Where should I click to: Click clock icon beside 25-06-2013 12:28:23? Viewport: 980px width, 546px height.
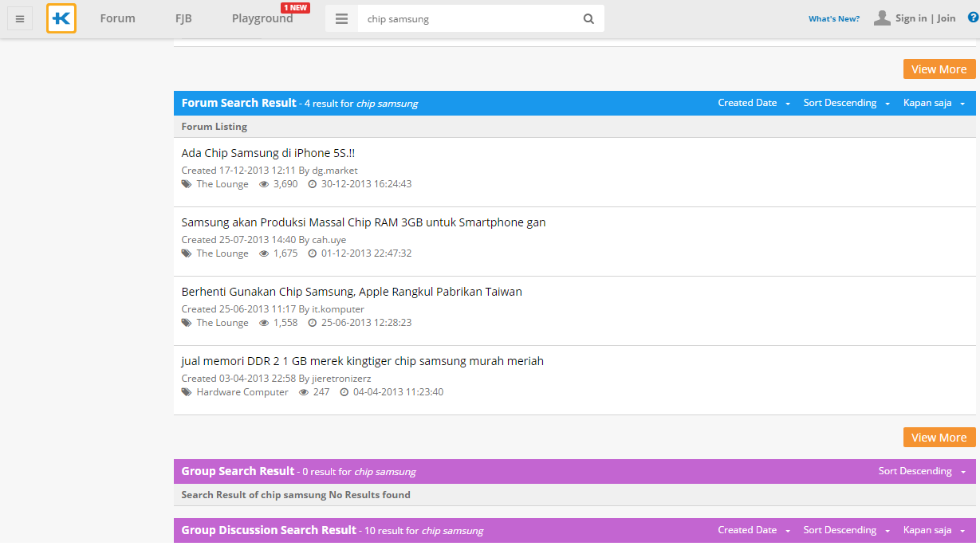tap(313, 323)
